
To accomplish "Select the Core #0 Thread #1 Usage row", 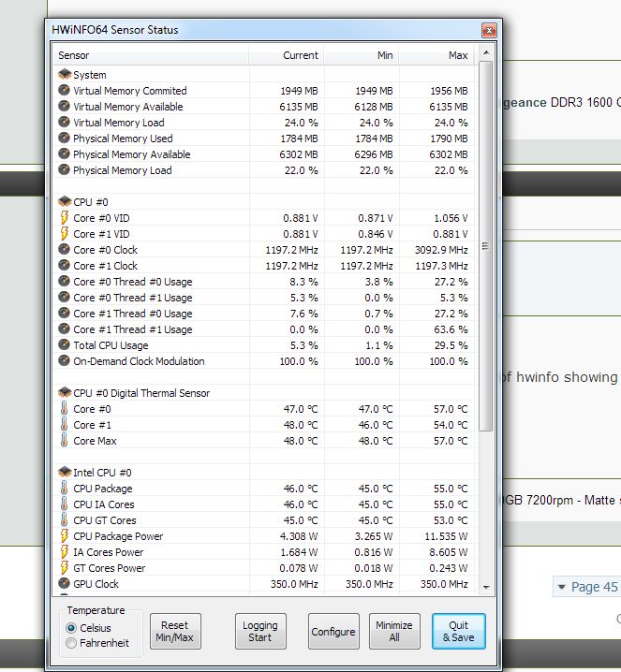I will [263, 298].
